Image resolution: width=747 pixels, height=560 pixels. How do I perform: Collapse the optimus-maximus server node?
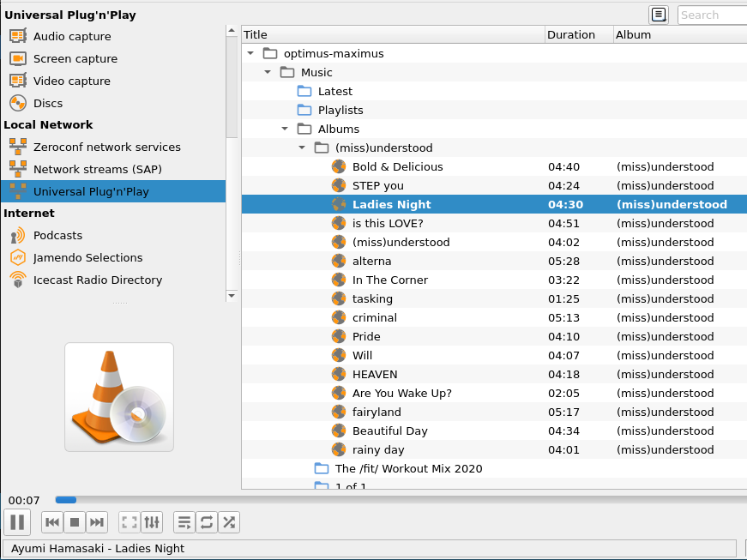pos(250,53)
